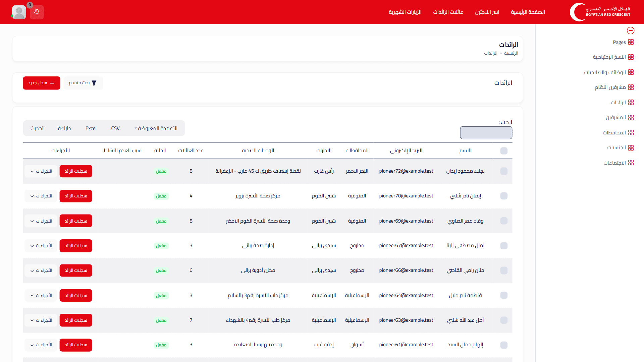Click the grid icon beside المشرفين
This screenshot has width=644, height=362.
(631, 117)
